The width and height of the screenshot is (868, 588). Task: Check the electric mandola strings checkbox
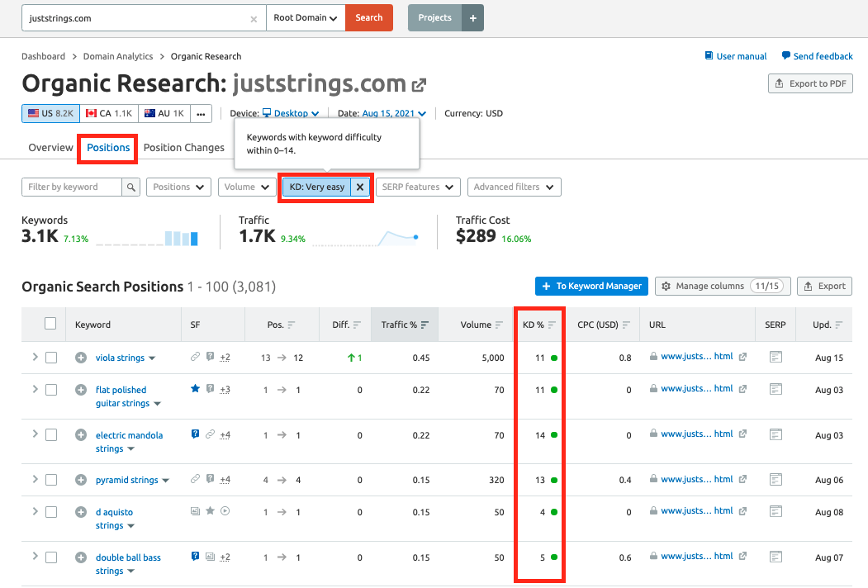pyautogui.click(x=51, y=435)
